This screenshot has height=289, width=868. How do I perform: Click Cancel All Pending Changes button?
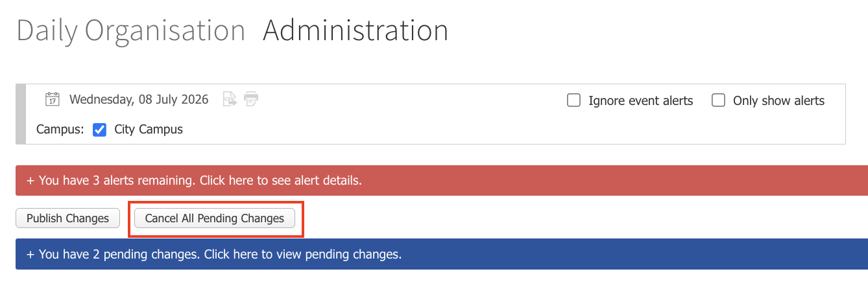tap(215, 218)
